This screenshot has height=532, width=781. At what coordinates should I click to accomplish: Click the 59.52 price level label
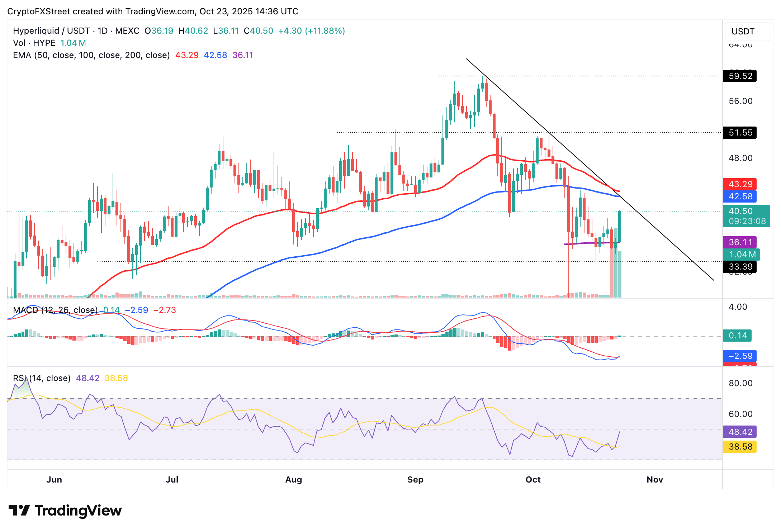(x=740, y=76)
